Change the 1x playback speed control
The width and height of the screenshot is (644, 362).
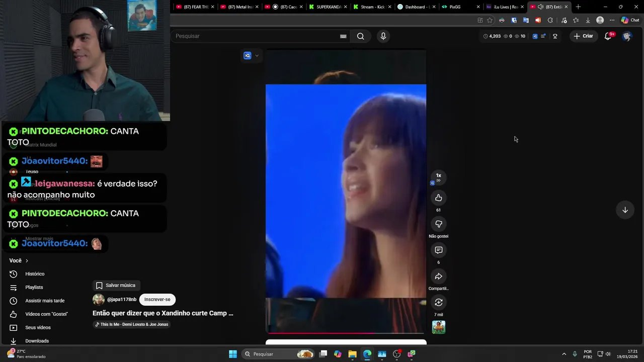click(x=438, y=177)
